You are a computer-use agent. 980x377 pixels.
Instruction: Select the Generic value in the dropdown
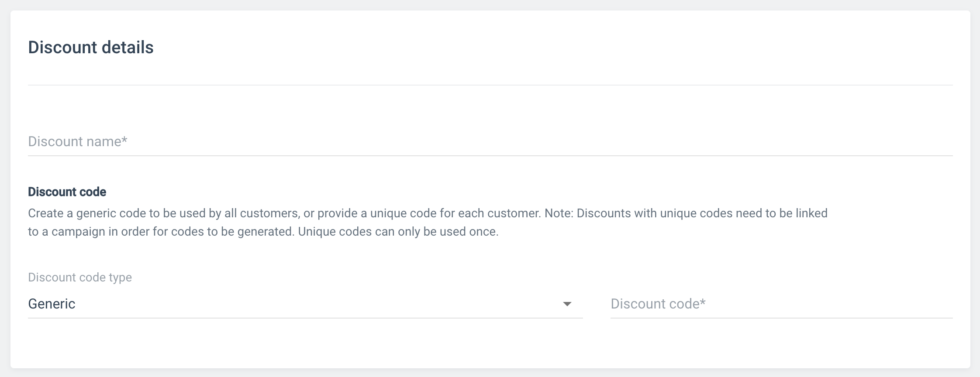coord(52,304)
